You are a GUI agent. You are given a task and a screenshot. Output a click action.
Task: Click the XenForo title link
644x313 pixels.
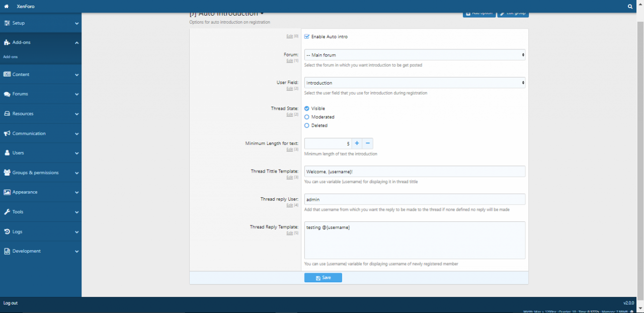26,7
